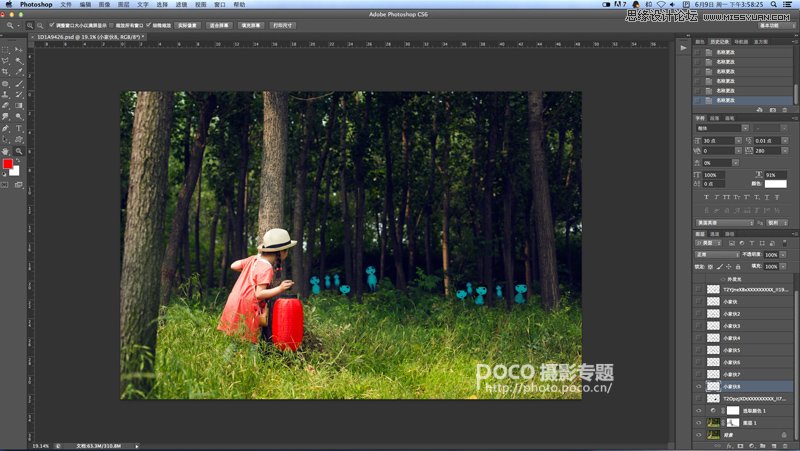
Task: Select the Pen tool
Action: pyautogui.click(x=6, y=129)
